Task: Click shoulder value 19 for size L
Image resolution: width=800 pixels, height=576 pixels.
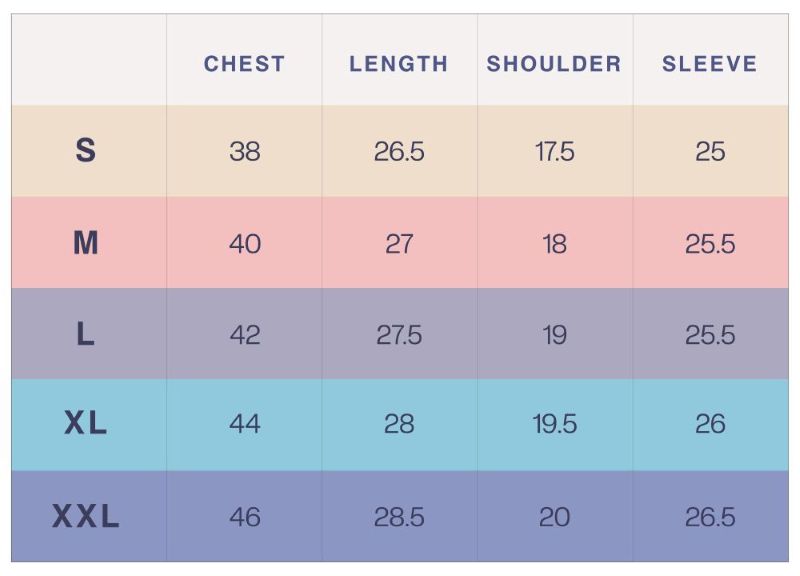Action: 554,335
